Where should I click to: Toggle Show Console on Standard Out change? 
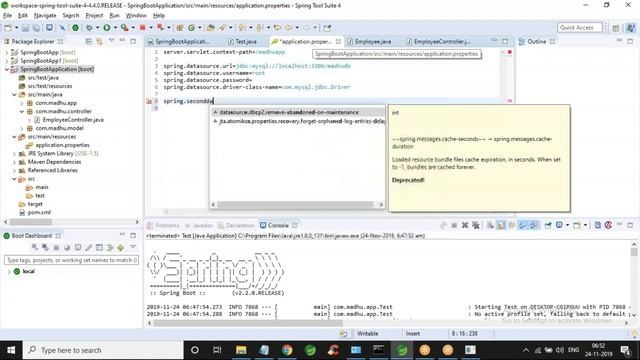[x=523, y=225]
